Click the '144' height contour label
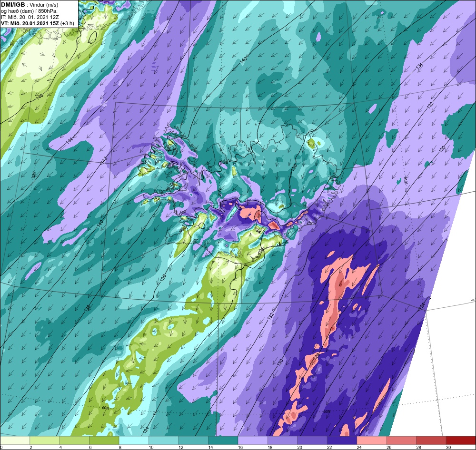This screenshot has height=450, width=476. click(x=69, y=140)
